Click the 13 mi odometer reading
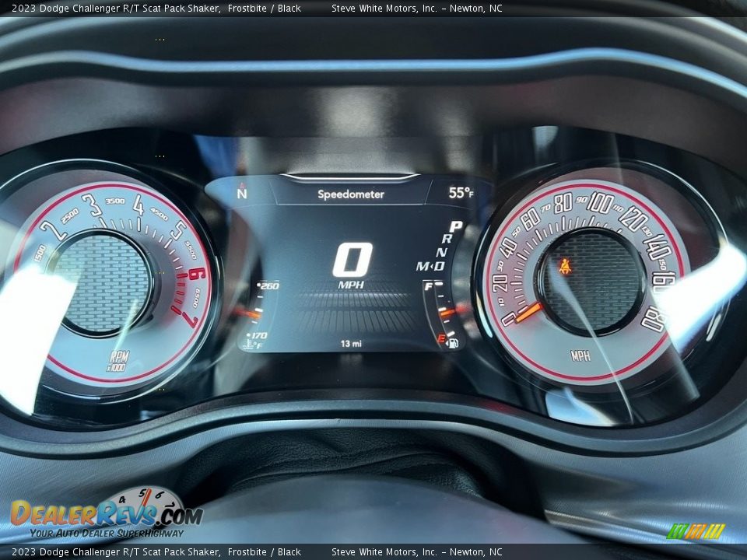The height and width of the screenshot is (560, 747). (x=351, y=343)
